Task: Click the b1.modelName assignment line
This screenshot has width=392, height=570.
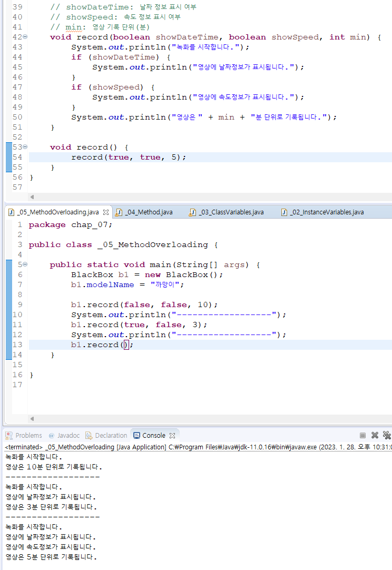Action: tap(128, 284)
